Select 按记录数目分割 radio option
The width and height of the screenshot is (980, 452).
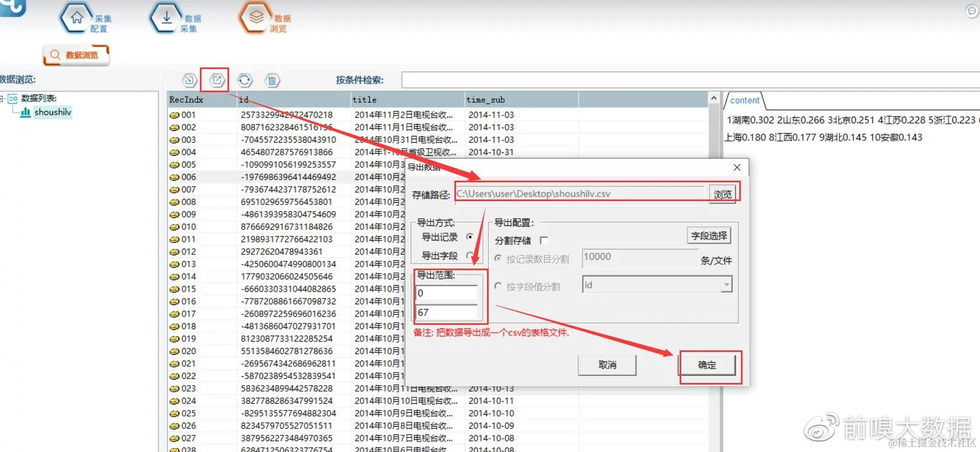(498, 259)
